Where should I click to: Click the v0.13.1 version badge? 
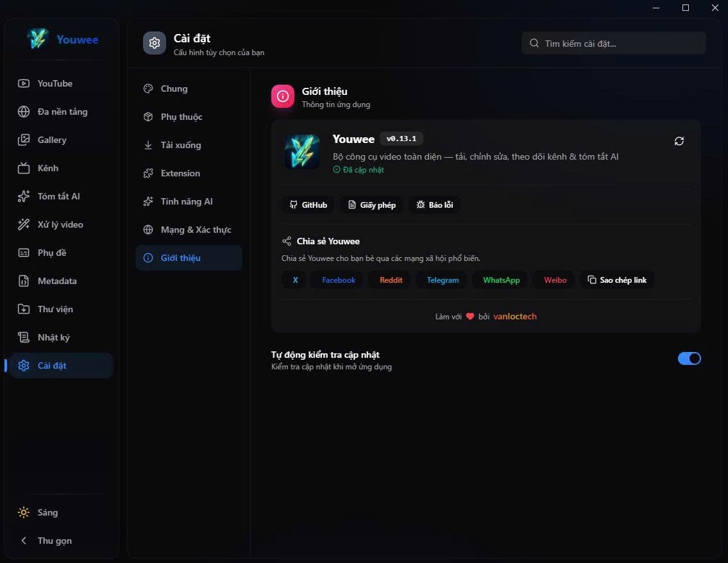click(401, 139)
